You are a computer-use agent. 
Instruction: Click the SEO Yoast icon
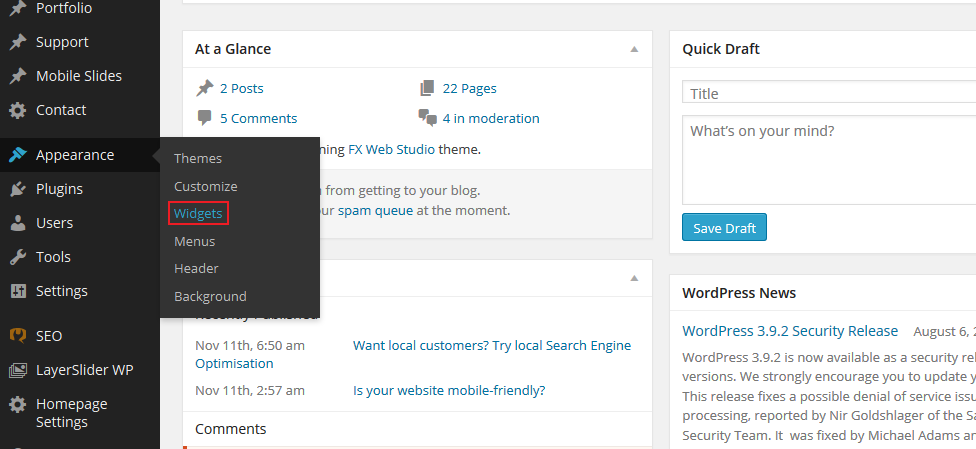click(x=17, y=336)
